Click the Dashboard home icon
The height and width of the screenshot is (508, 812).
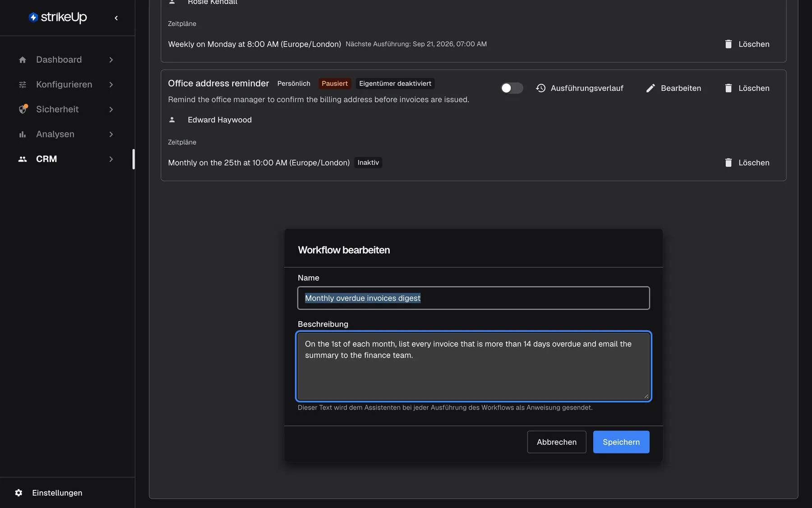tap(23, 60)
